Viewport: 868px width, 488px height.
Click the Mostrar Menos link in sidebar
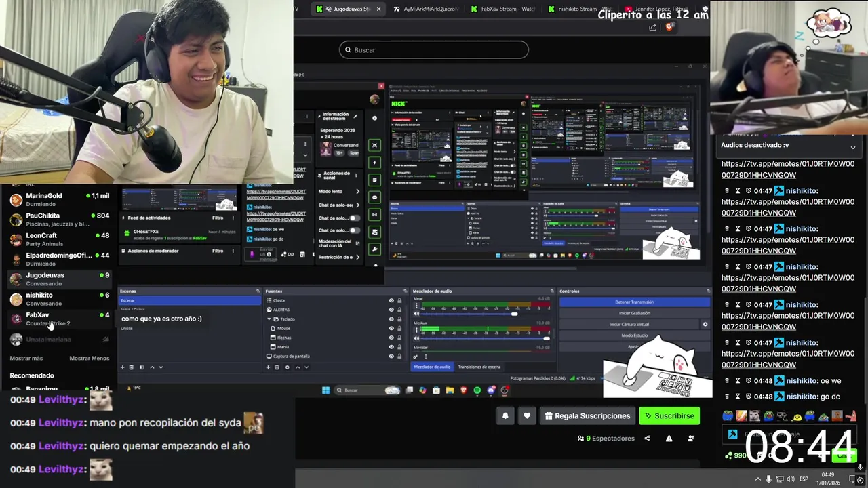(x=90, y=358)
